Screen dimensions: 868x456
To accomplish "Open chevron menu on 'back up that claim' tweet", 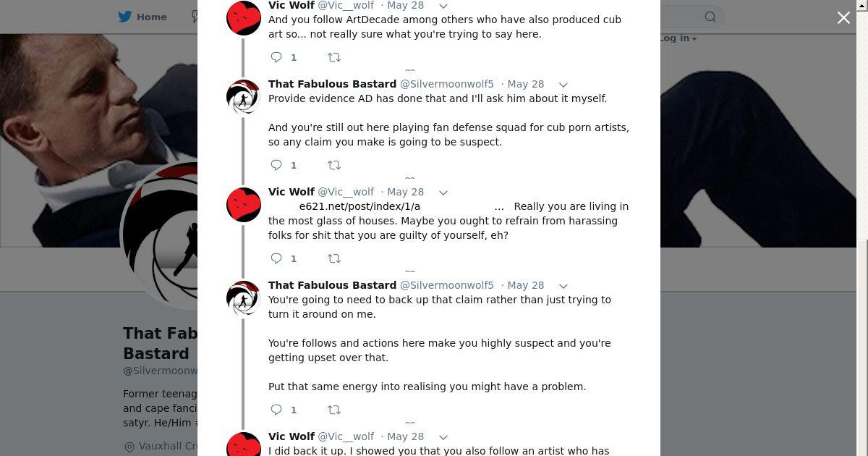I will click(x=563, y=286).
